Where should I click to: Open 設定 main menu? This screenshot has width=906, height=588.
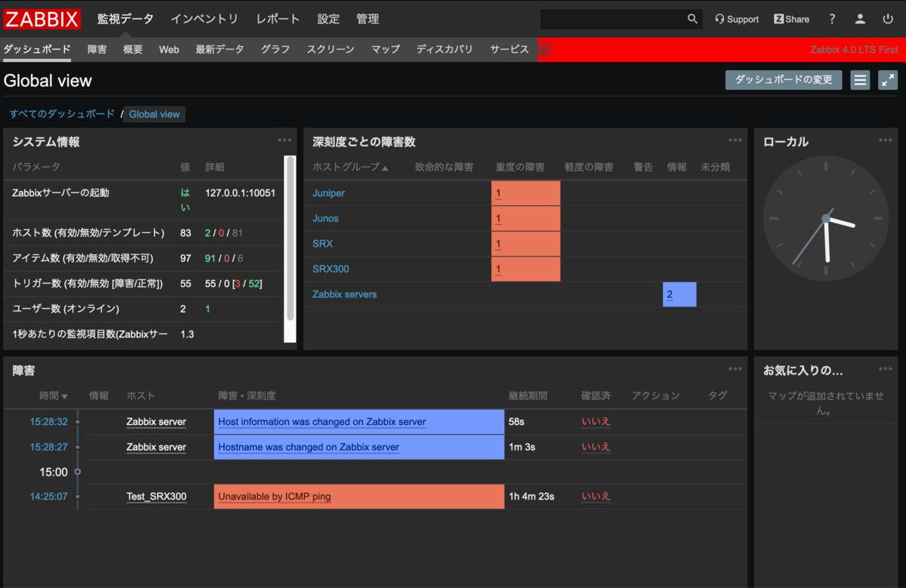tap(328, 19)
